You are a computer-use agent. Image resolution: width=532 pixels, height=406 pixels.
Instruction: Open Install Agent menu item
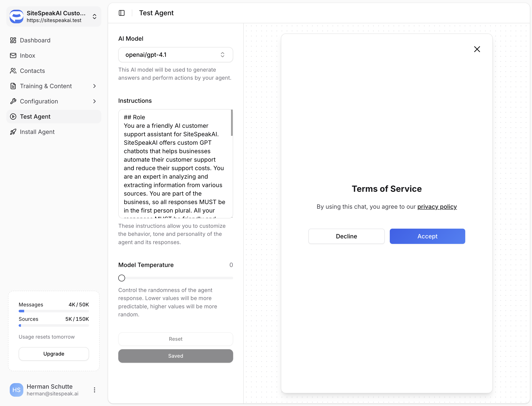[x=37, y=132]
